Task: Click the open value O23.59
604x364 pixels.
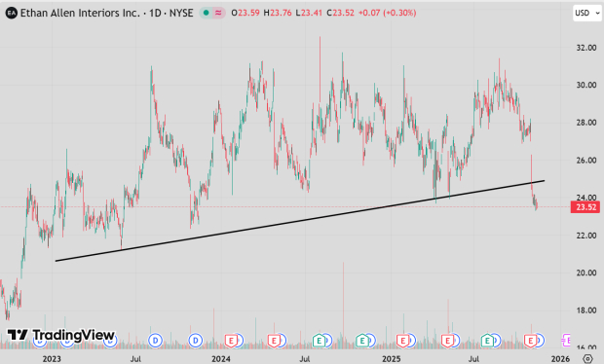Action: 245,13
